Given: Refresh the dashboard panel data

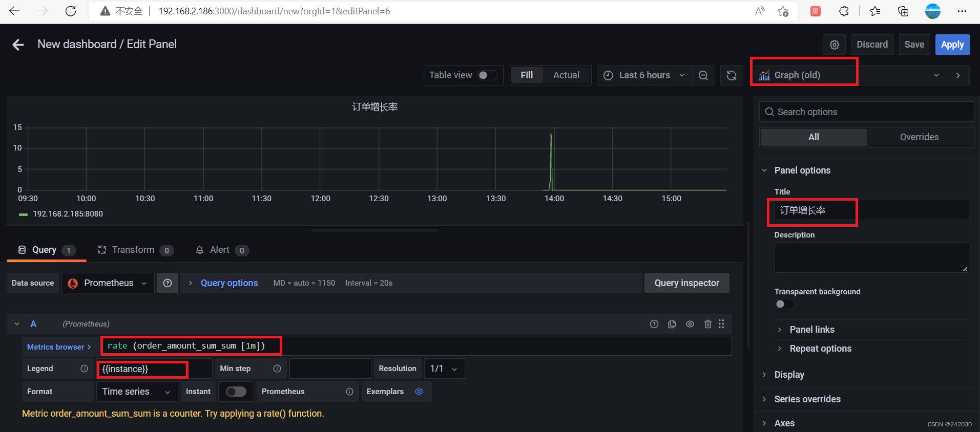Looking at the screenshot, I should [732, 76].
